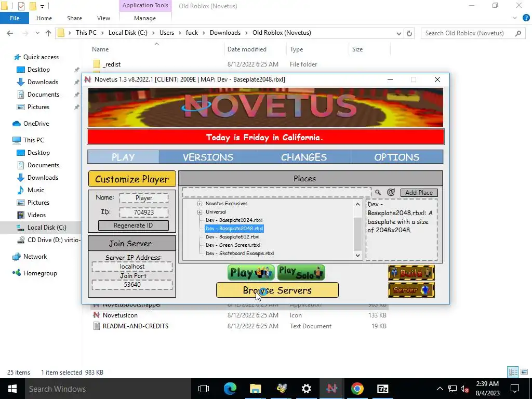
Task: Select the PLAY tab
Action: coord(123,157)
